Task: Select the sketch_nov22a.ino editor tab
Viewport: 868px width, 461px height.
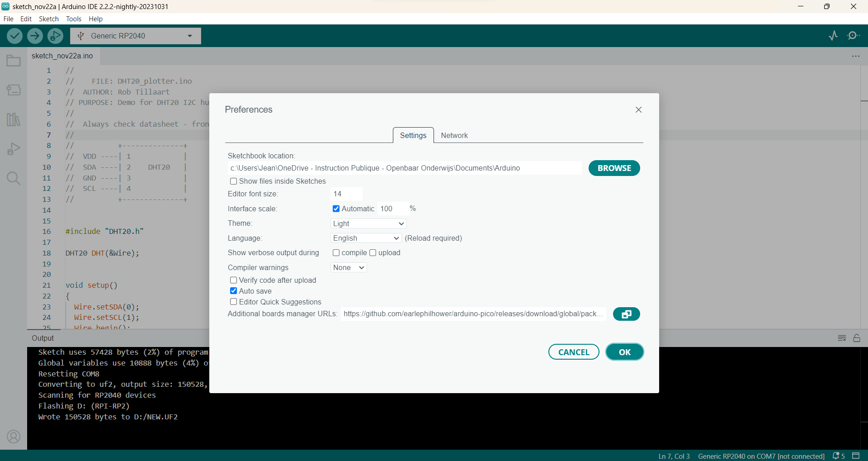Action: click(62, 56)
